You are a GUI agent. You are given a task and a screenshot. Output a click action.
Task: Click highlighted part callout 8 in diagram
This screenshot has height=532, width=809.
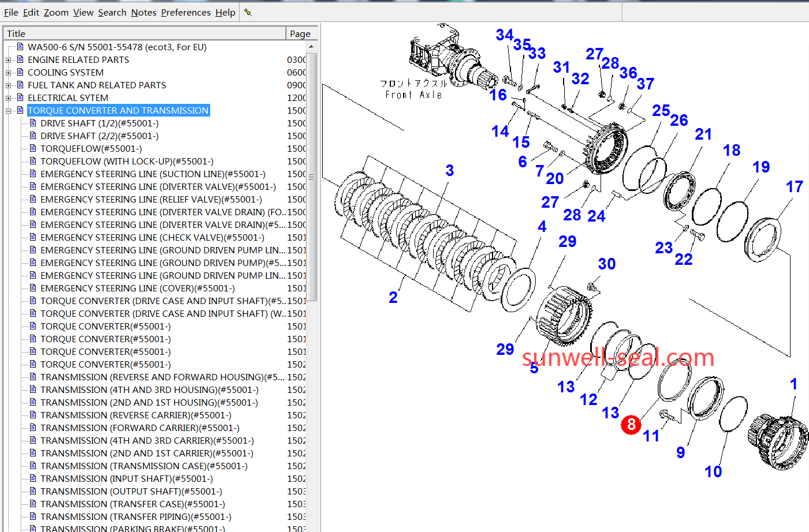(x=631, y=425)
